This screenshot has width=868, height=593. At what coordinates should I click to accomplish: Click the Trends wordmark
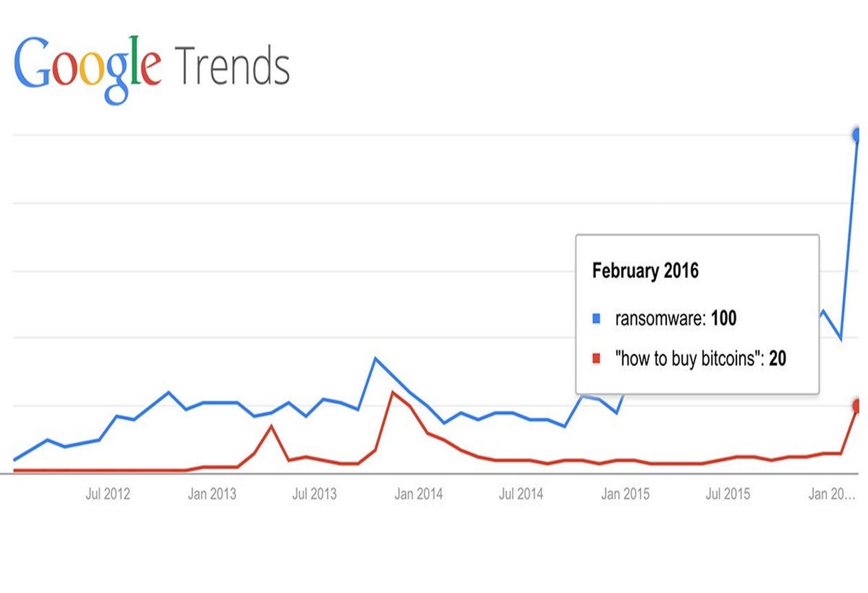[x=233, y=67]
